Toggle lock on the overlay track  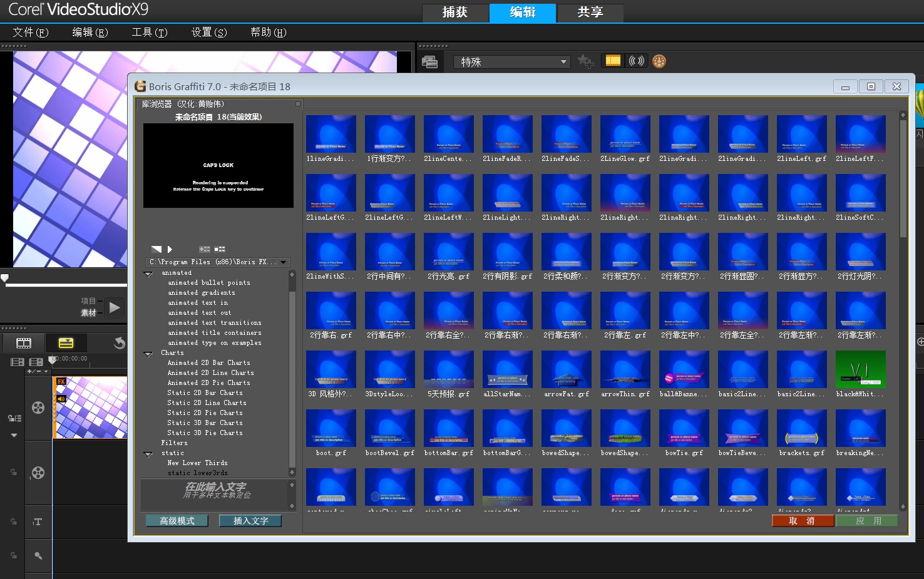point(13,473)
